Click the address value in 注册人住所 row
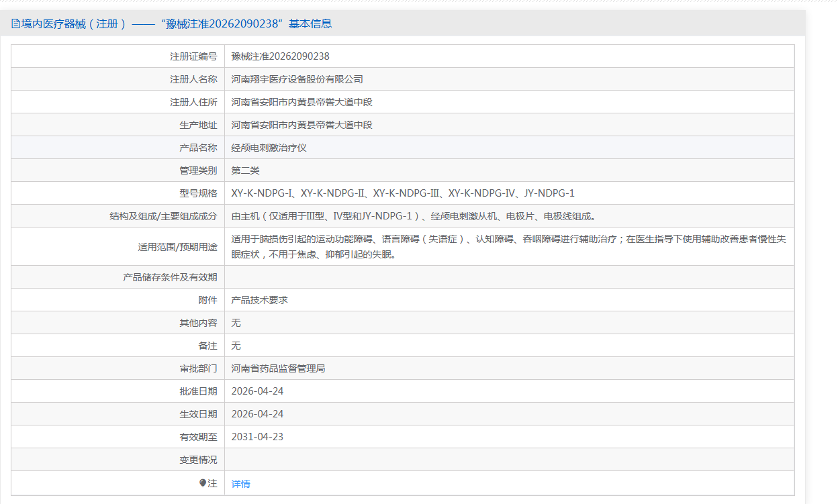Screen dimensions: 838x504 tap(301, 102)
